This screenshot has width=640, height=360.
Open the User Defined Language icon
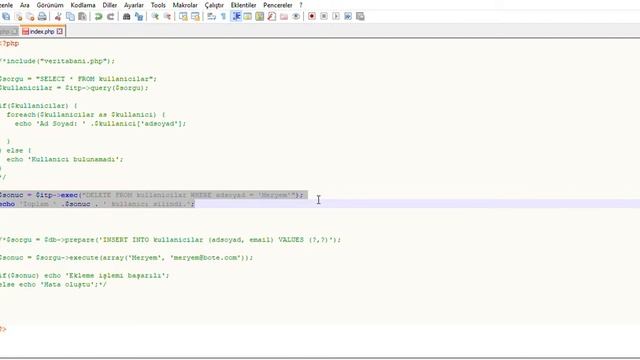pos(248,16)
